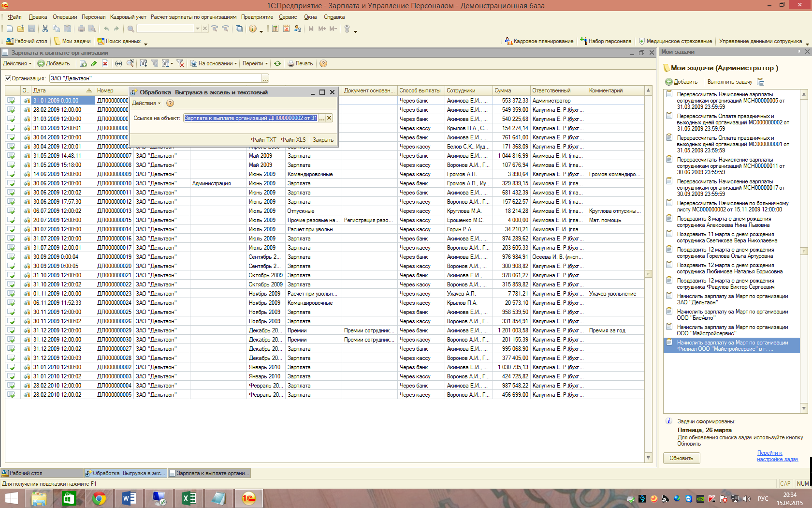Click the Закрыть button in dialog
Viewport: 812px width, 508px height.
click(x=323, y=140)
